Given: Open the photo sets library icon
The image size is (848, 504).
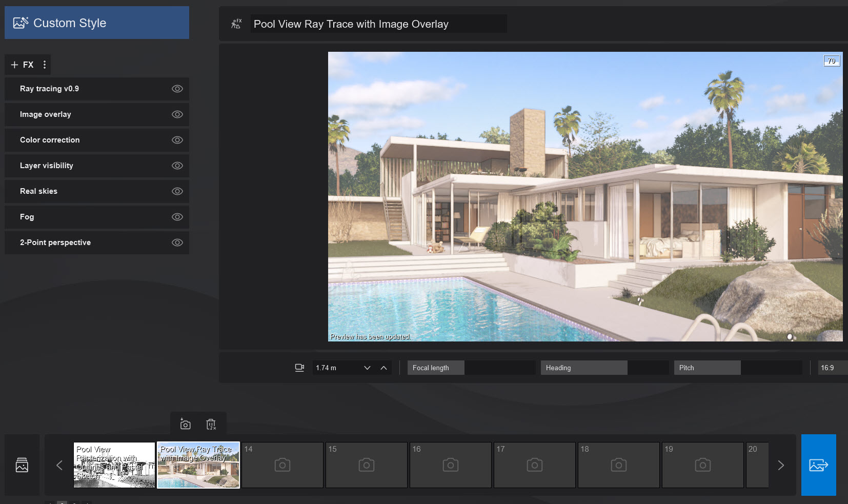Looking at the screenshot, I should point(22,465).
